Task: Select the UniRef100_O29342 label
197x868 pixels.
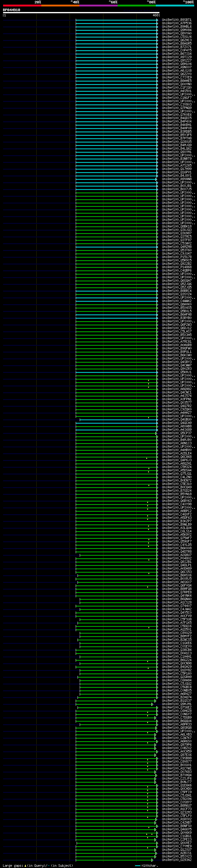Action: coord(176,860)
